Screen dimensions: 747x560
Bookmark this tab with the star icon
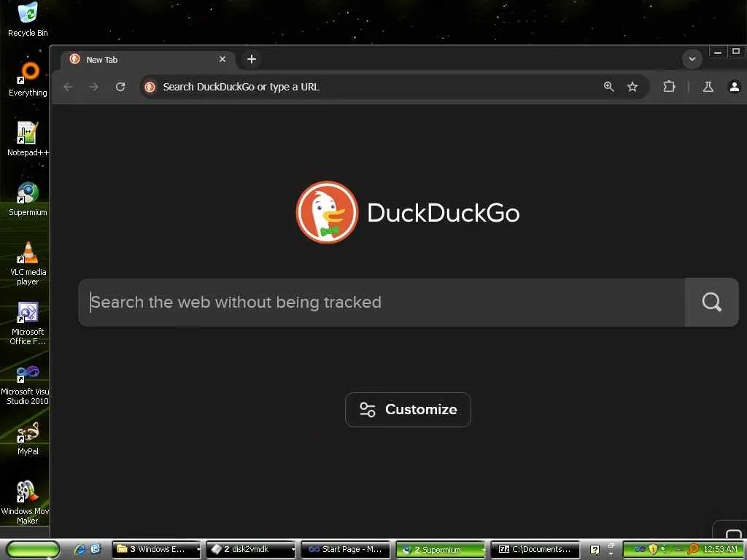632,87
